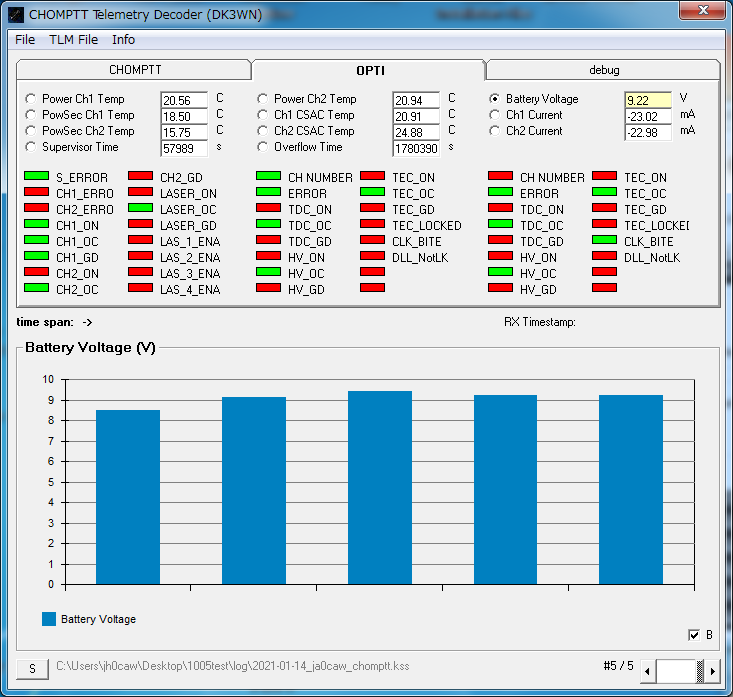Click the red LASER_GD status indicator
Viewport: 733px width, 697px height.
coord(141,223)
